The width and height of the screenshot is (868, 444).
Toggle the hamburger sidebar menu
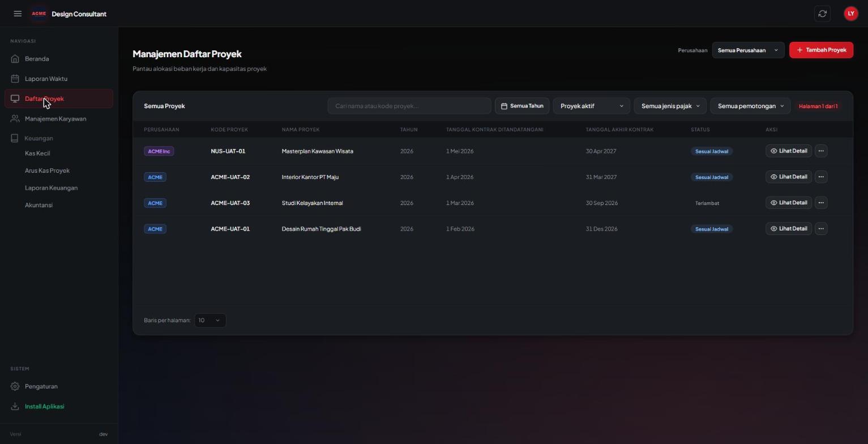(x=18, y=14)
